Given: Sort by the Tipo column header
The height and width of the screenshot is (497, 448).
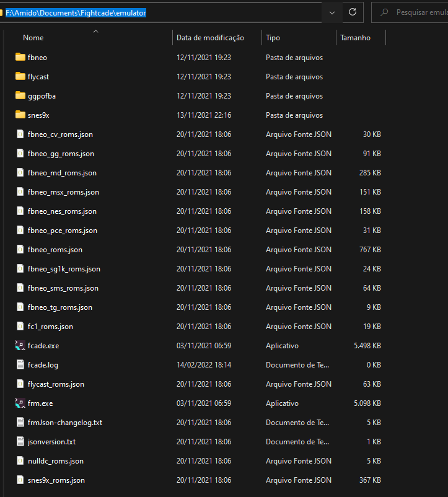Looking at the screenshot, I should pyautogui.click(x=273, y=38).
